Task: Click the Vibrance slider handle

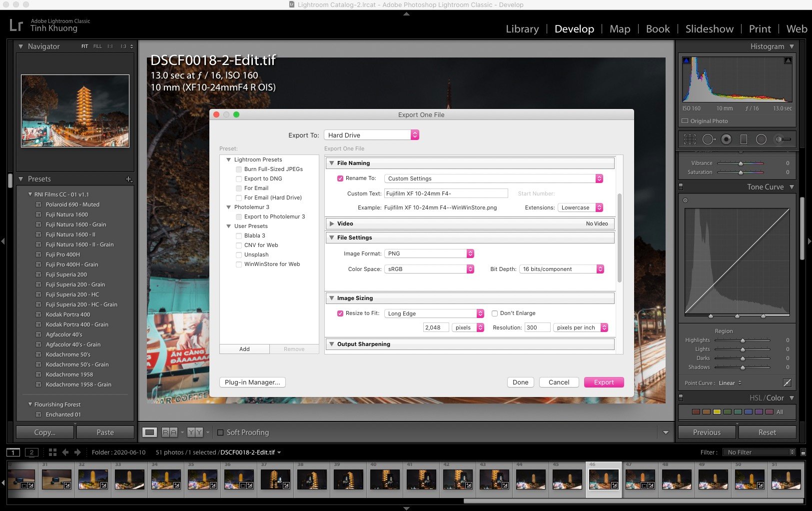Action: (x=741, y=163)
